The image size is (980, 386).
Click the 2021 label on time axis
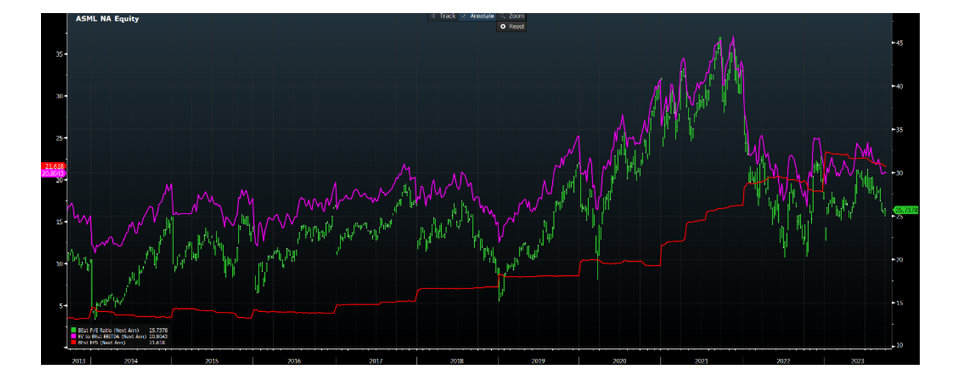pos(701,361)
